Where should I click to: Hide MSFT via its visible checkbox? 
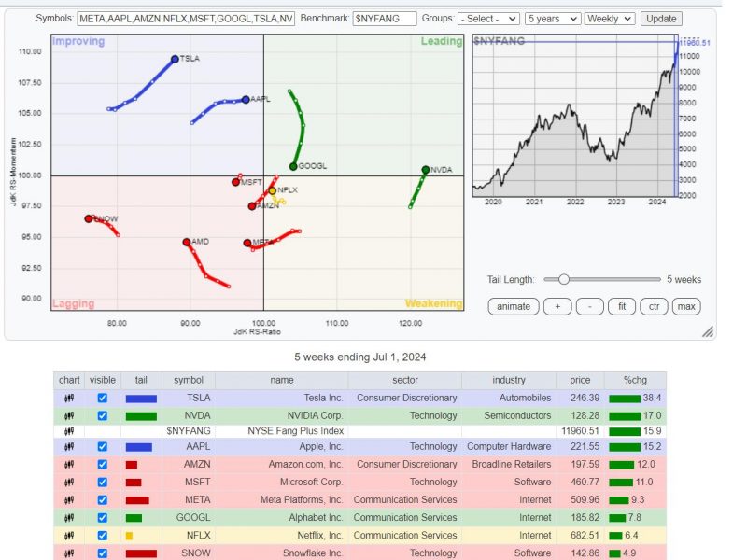click(103, 482)
